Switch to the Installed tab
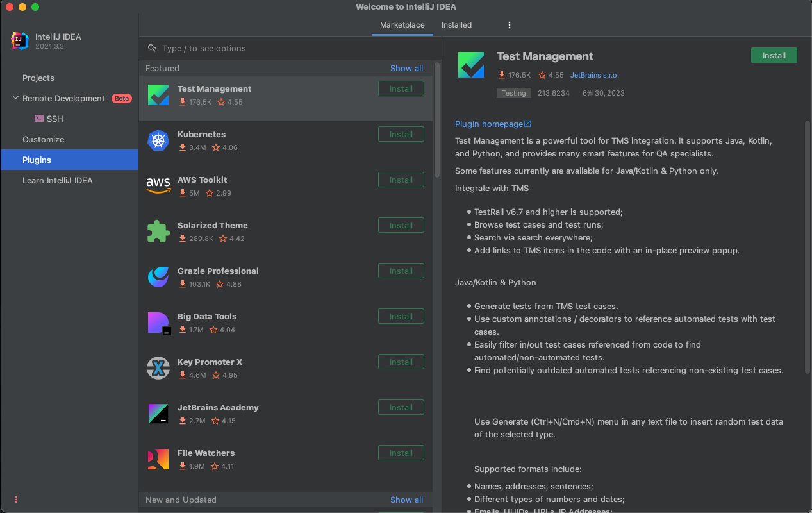Viewport: 812px width, 513px height. (456, 25)
